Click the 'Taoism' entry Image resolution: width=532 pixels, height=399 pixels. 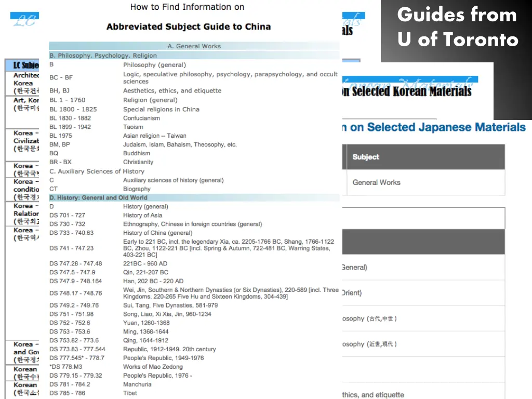[133, 127]
